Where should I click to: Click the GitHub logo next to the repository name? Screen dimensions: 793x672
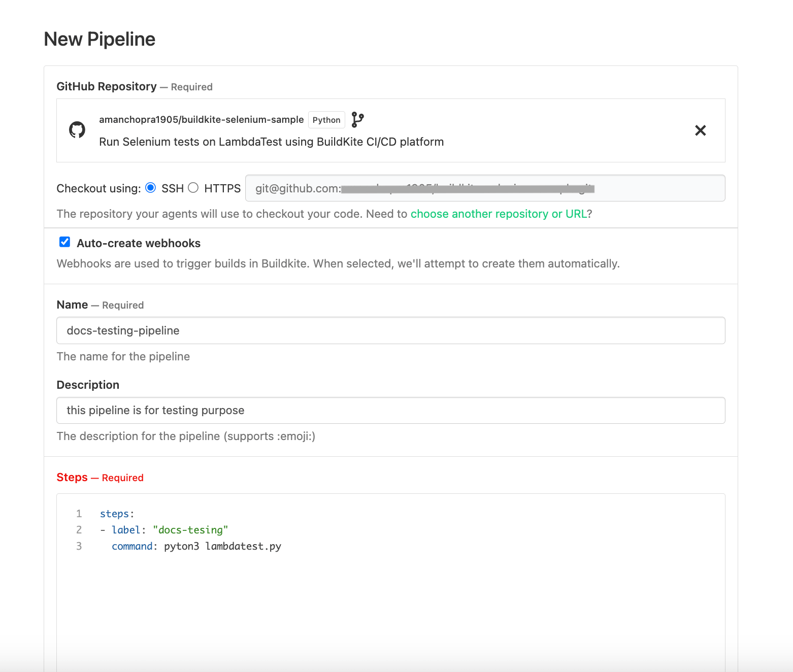tap(77, 130)
